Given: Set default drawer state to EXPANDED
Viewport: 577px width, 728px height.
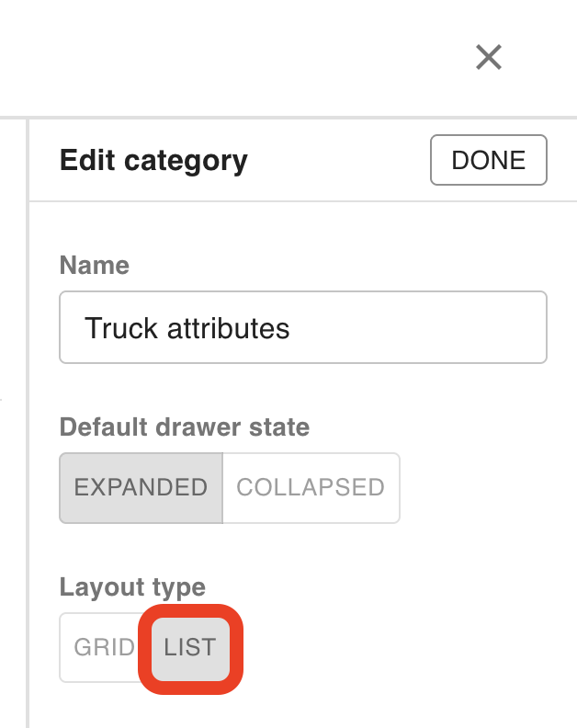Looking at the screenshot, I should tap(141, 487).
